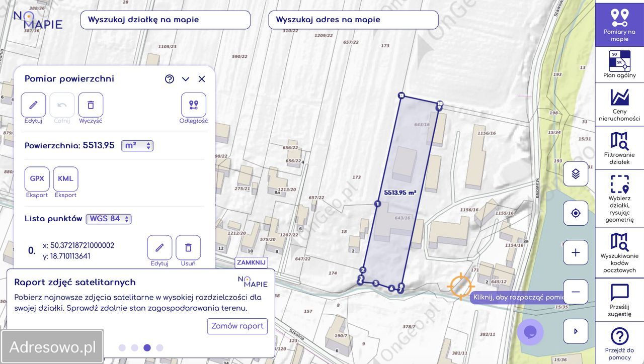This screenshot has width=644, height=364.
Task: Click the pencil Edytuj measurement icon
Action: tap(33, 105)
